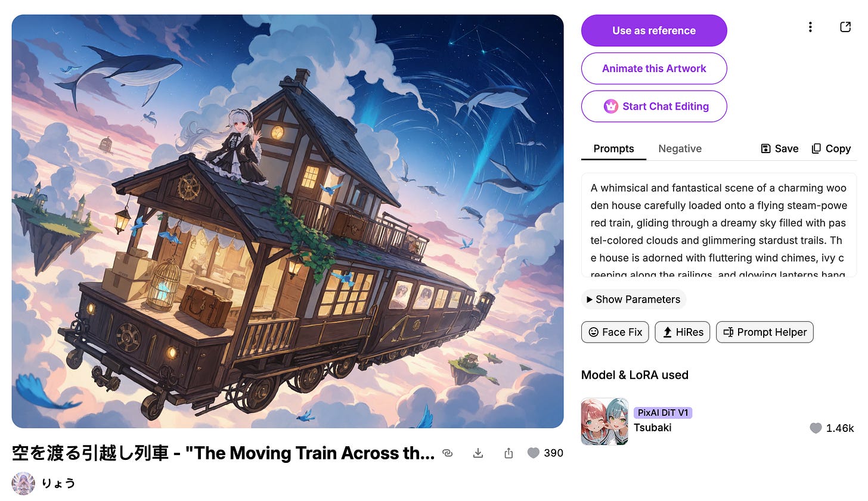Click the crown icon on Start Chat Editing
This screenshot has width=868, height=501.
[610, 106]
